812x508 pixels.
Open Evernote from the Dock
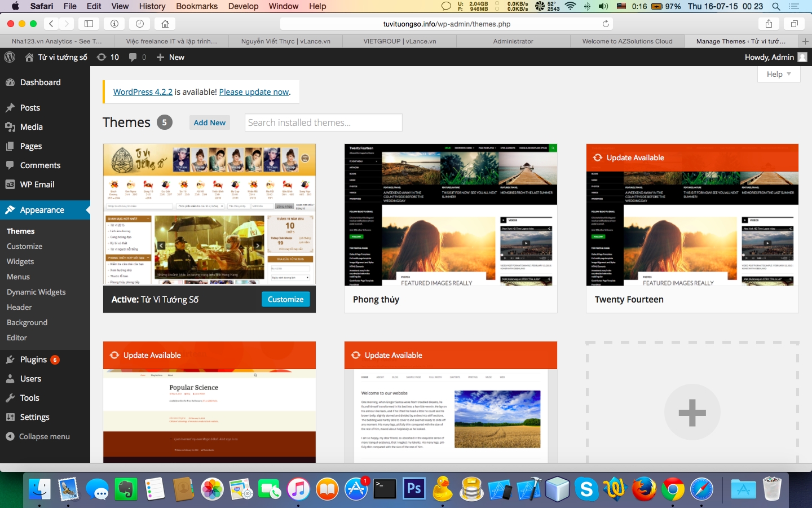pyautogui.click(x=126, y=489)
